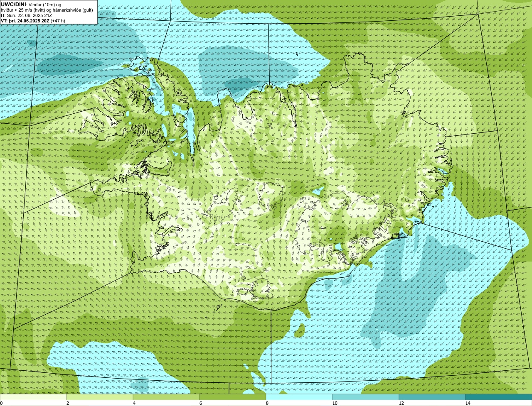Click the 2–4 m/s light green legend swatch

click(x=100, y=397)
